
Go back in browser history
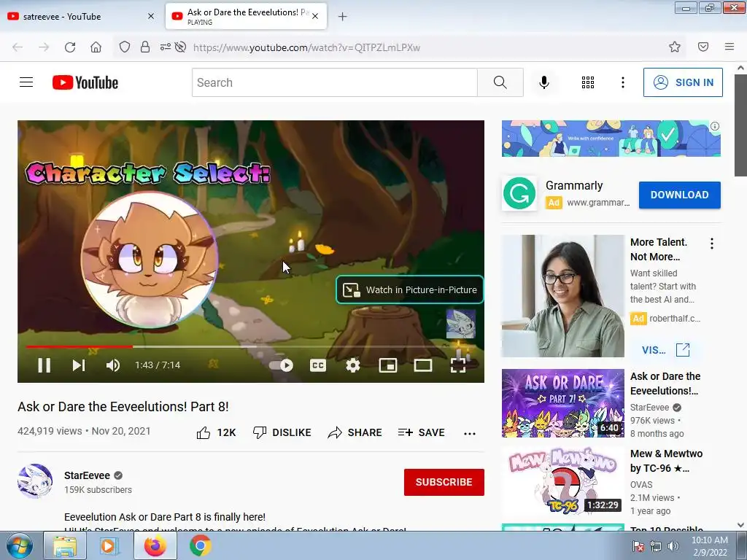pos(18,47)
